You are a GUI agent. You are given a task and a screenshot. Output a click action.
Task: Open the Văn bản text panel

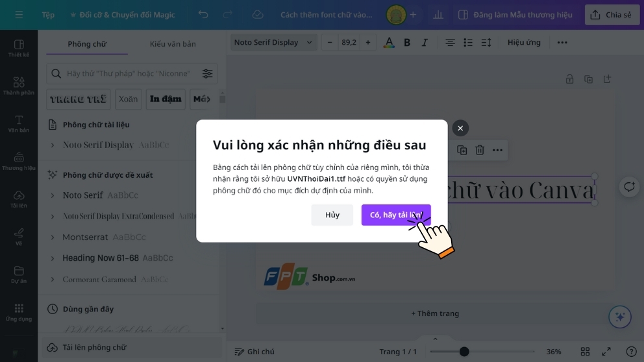click(19, 123)
